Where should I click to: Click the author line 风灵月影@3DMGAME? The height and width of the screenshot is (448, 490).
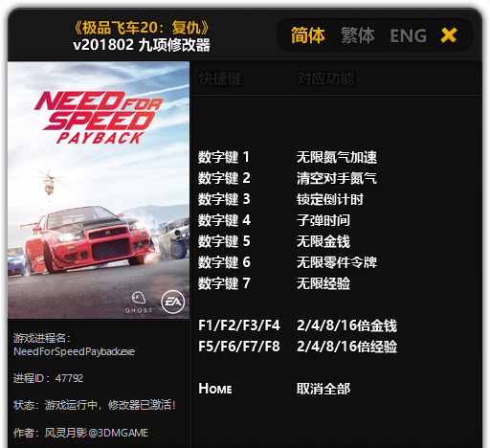[x=80, y=433]
